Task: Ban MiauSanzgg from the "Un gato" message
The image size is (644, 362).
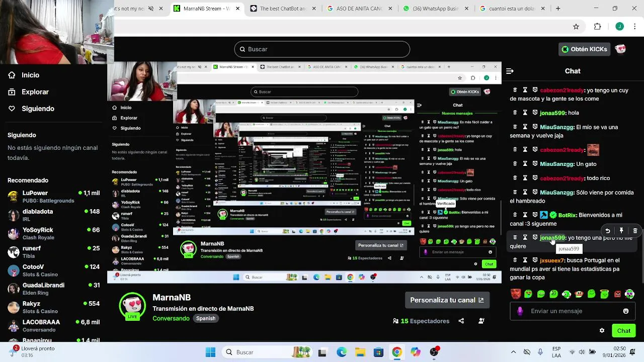Action: pos(535,164)
